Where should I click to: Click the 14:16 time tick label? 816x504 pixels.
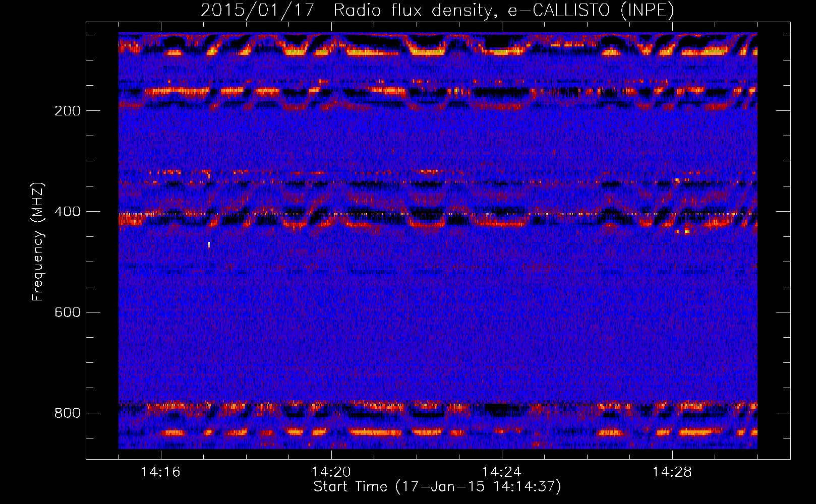pos(161,472)
